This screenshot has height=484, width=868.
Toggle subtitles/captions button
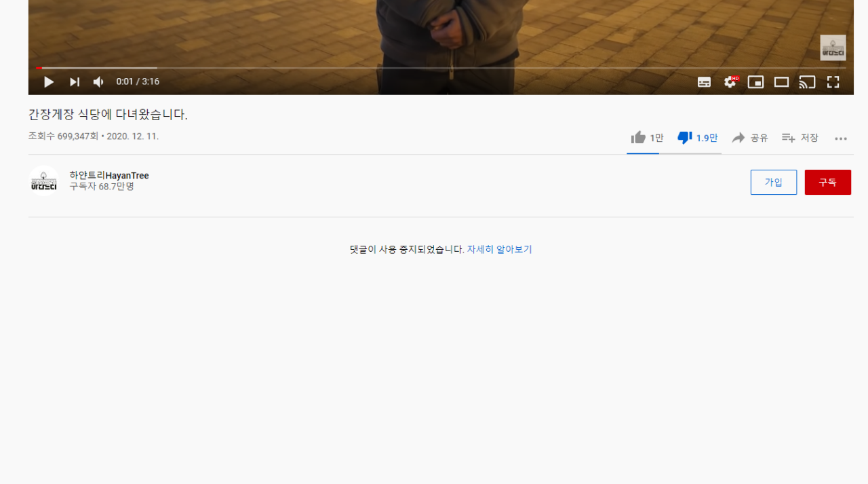[x=705, y=82]
